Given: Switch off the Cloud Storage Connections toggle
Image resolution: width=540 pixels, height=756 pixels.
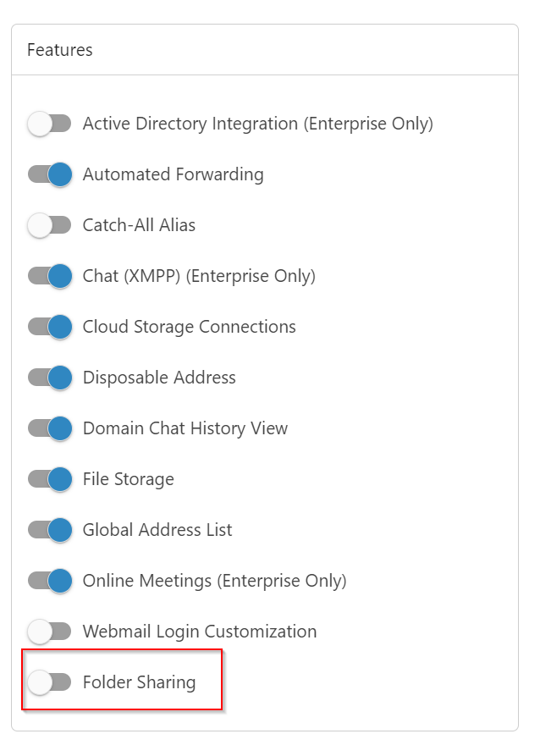Looking at the screenshot, I should click(49, 327).
